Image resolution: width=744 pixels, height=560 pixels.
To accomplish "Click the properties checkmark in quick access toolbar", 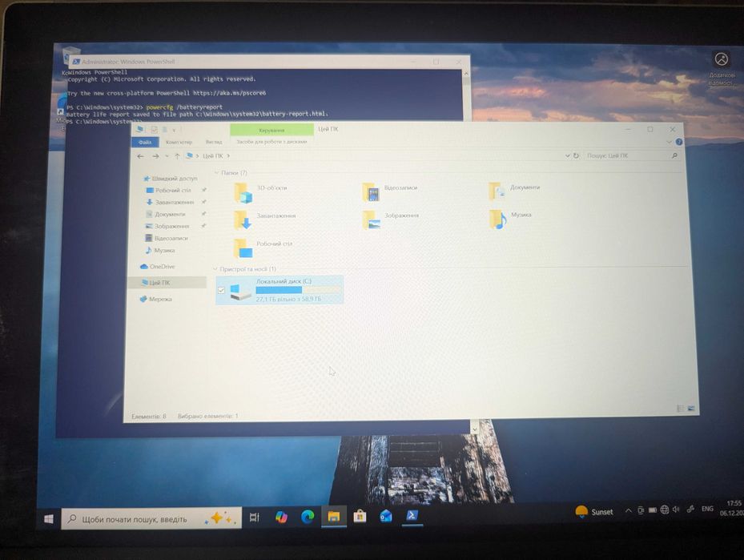I will click(155, 130).
